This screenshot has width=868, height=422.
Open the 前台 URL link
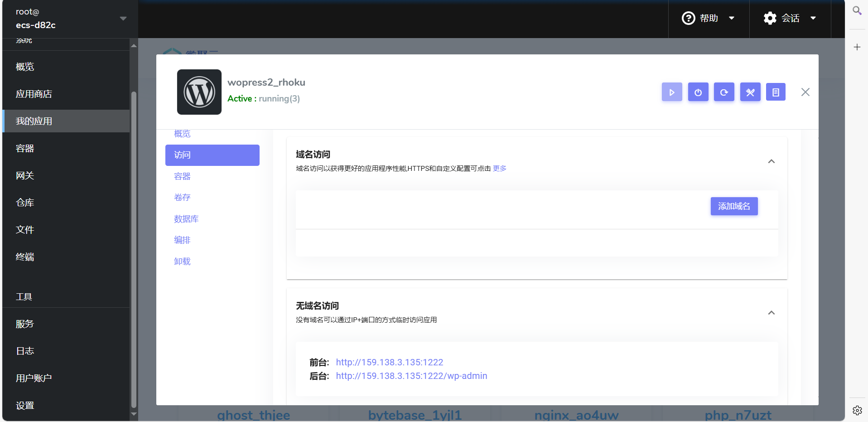[x=390, y=362]
